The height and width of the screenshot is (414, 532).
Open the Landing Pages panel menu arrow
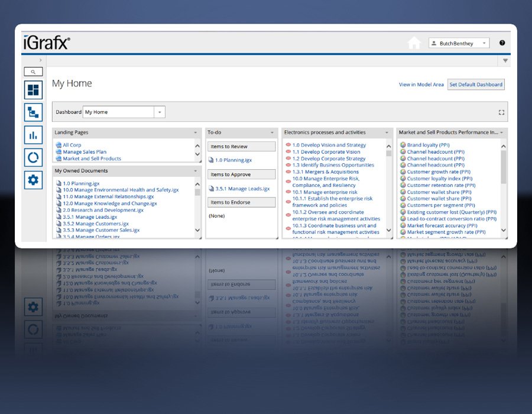pos(196,132)
